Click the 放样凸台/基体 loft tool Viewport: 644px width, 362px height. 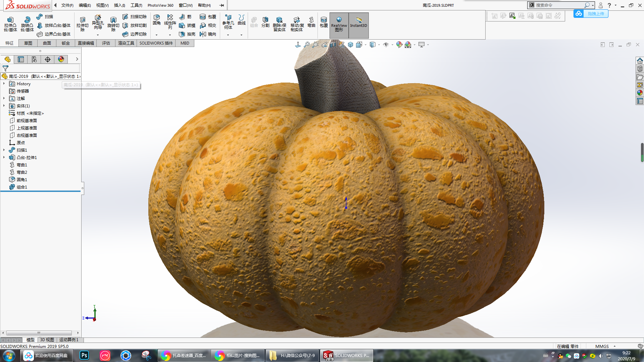pos(54,25)
